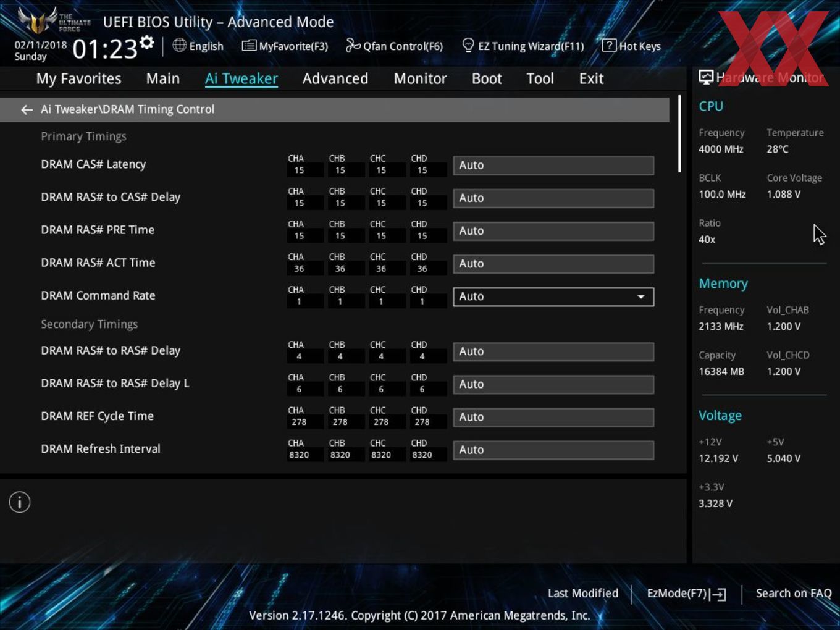
Task: Open the Monitor tab
Action: coord(420,79)
